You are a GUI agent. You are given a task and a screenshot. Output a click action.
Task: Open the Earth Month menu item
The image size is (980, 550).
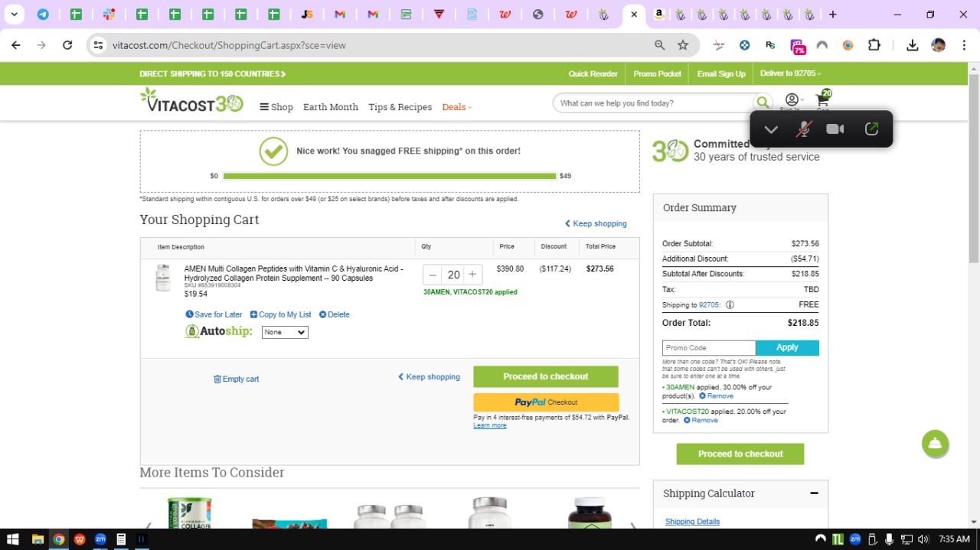coord(331,107)
